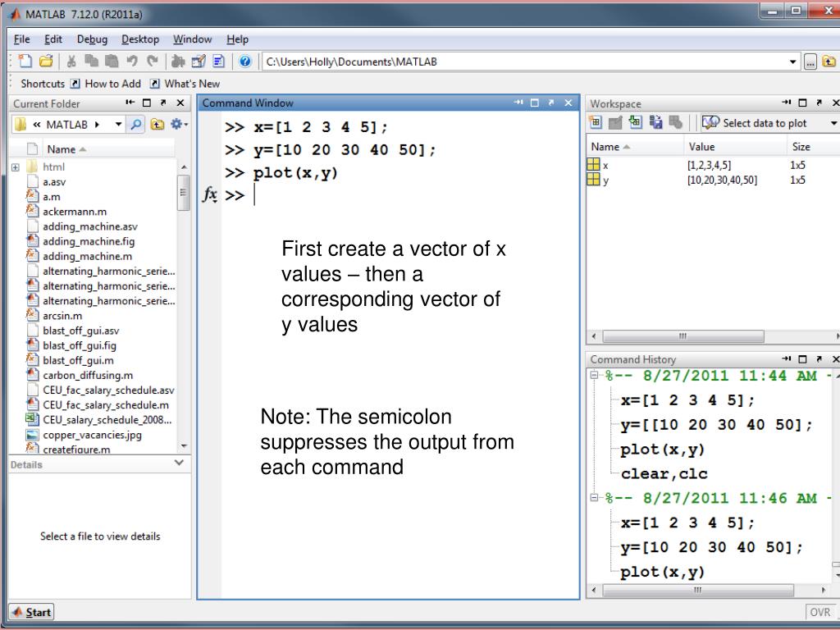Open the Select data to plot dropdown arrow
Screen dimensions: 840x630
833,123
